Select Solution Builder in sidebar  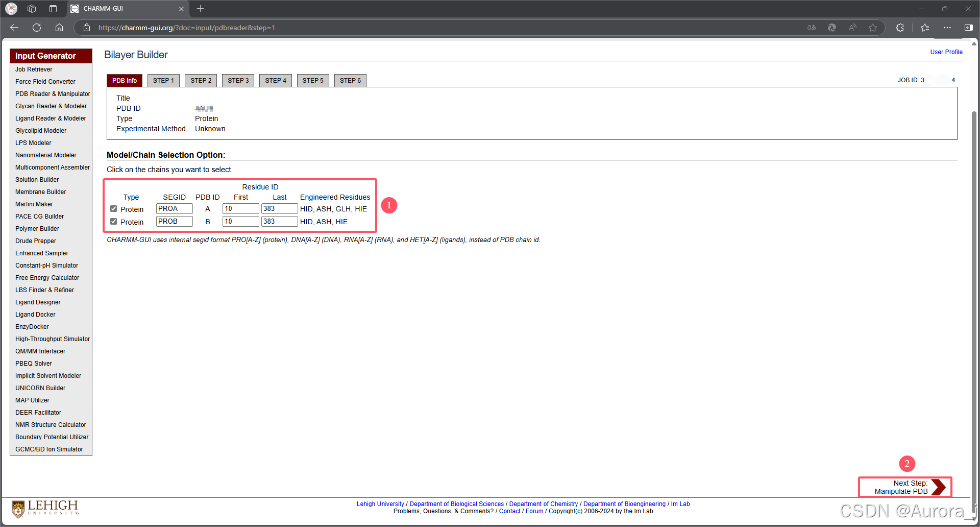[37, 180]
